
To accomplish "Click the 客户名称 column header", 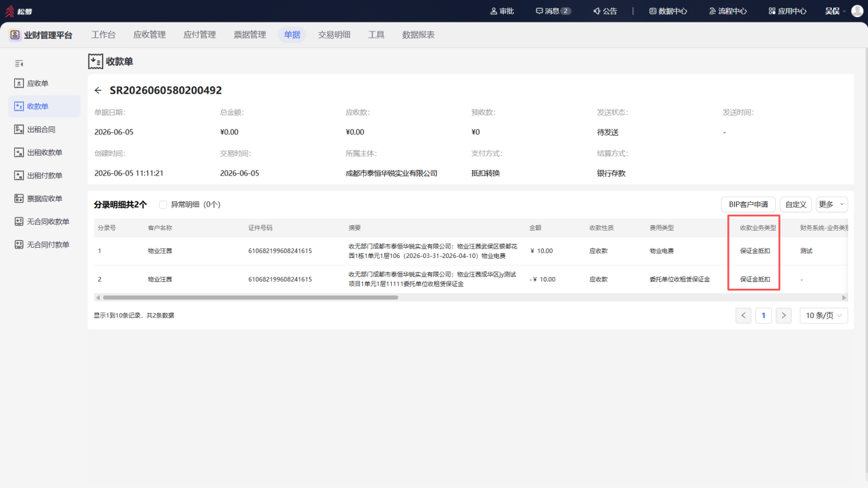I will 160,228.
